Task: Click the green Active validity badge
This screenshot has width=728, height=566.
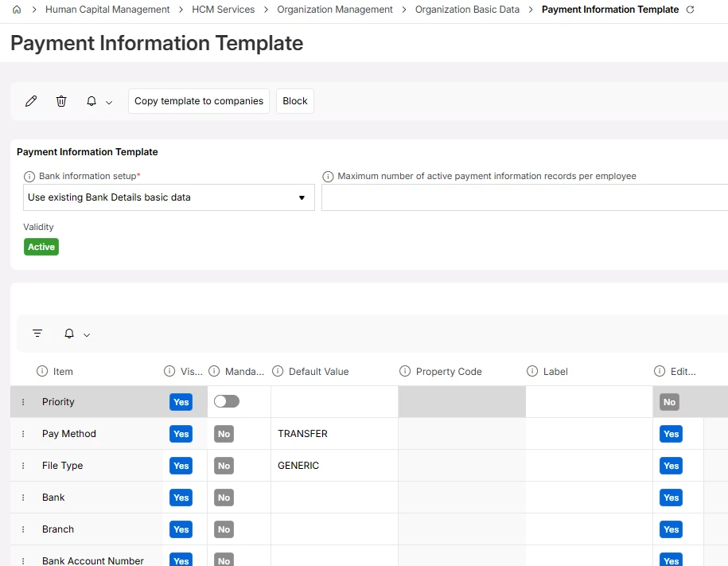Action: click(x=41, y=247)
